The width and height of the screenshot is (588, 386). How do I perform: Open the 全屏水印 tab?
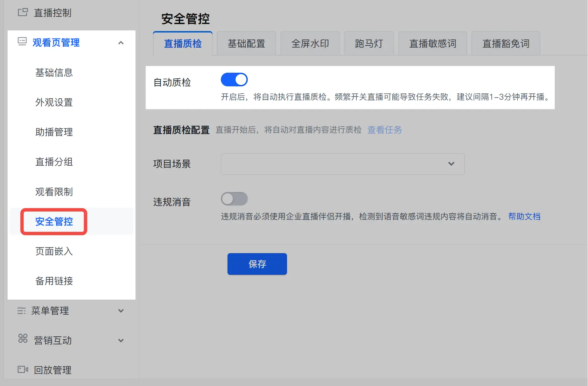coord(310,43)
